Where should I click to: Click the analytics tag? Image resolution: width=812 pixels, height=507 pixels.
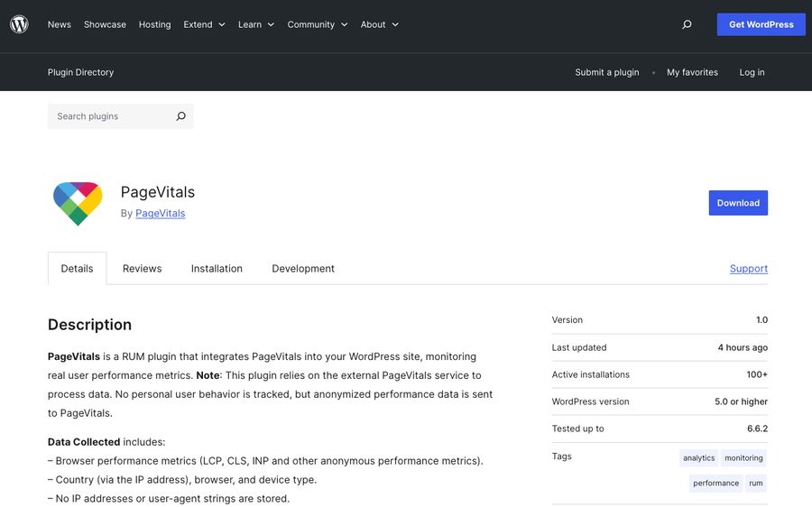[x=698, y=457]
